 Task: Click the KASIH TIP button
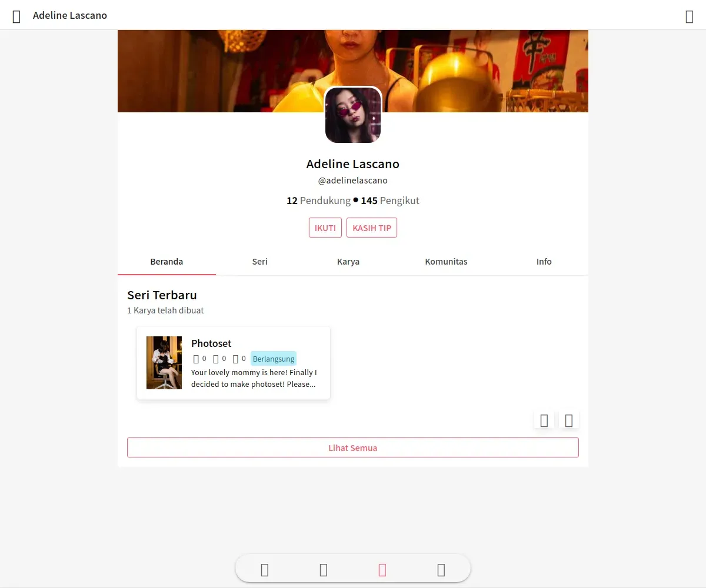coord(372,228)
